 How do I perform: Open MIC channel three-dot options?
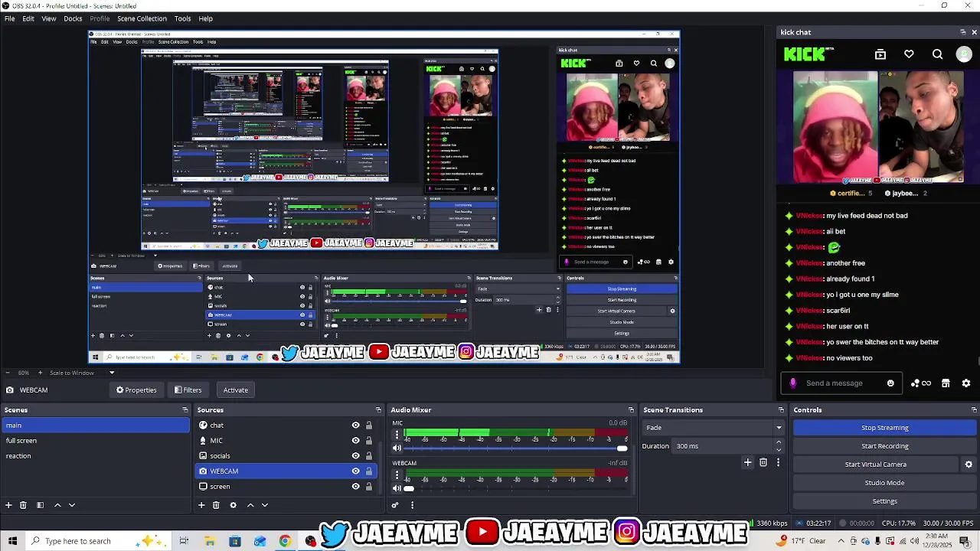point(397,435)
